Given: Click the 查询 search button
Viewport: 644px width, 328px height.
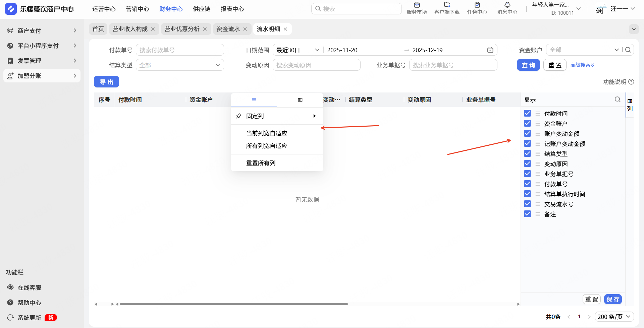Looking at the screenshot, I should click(528, 65).
